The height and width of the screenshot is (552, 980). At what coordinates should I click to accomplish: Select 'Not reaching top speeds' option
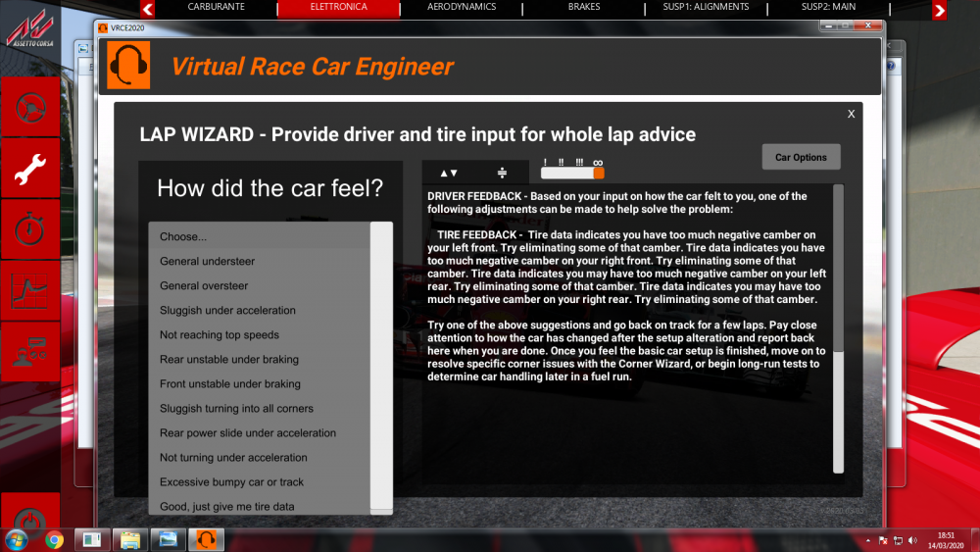260,334
